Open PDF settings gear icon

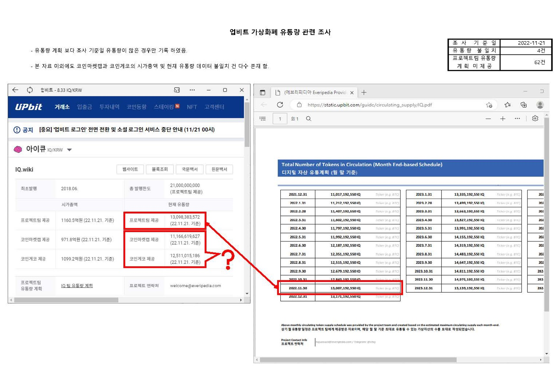click(535, 118)
